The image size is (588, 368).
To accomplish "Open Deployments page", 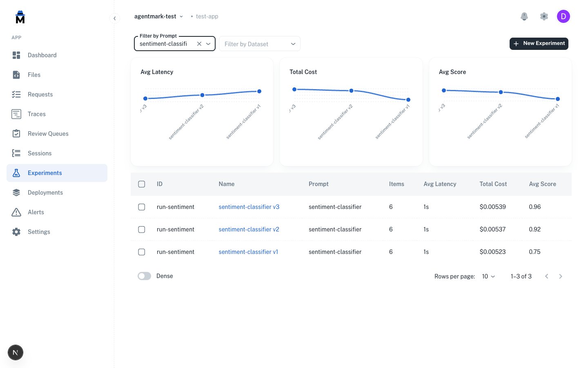I will 57,193.
